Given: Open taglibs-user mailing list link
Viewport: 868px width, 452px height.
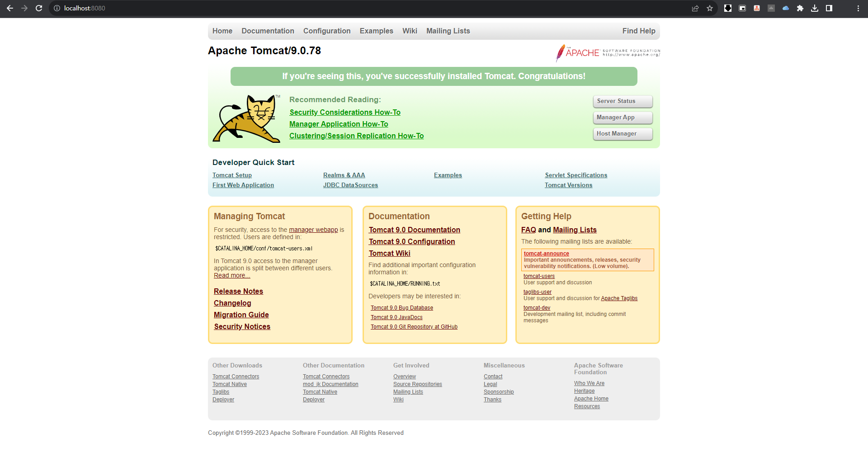Looking at the screenshot, I should [538, 292].
